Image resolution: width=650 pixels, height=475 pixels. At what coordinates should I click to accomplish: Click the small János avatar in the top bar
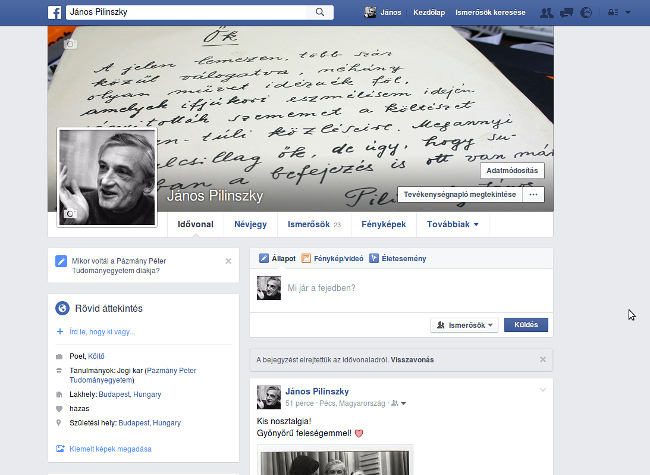click(370, 12)
